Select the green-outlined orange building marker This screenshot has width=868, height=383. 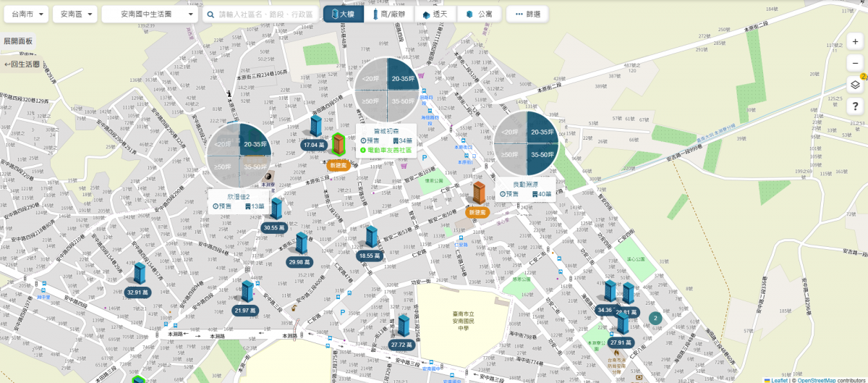pyautogui.click(x=338, y=144)
